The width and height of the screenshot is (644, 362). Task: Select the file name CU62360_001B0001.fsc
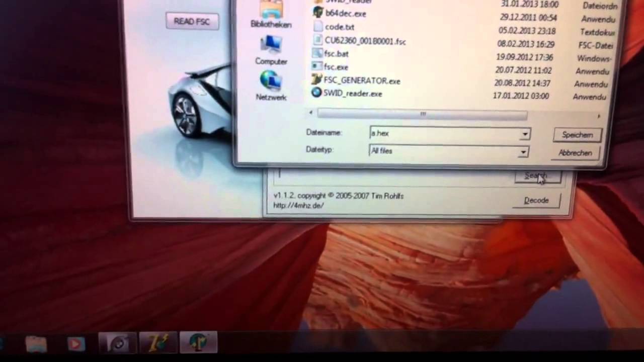coord(365,41)
